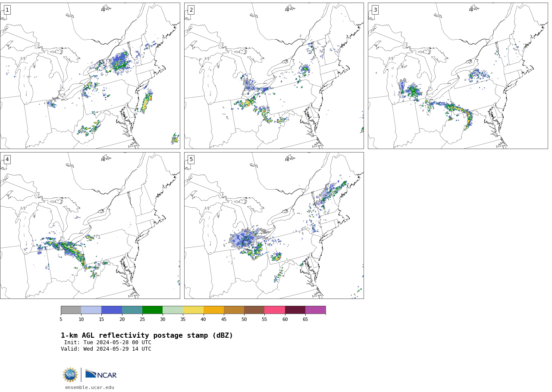Select the gray 5-10 dBZ swatch

(x=71, y=310)
